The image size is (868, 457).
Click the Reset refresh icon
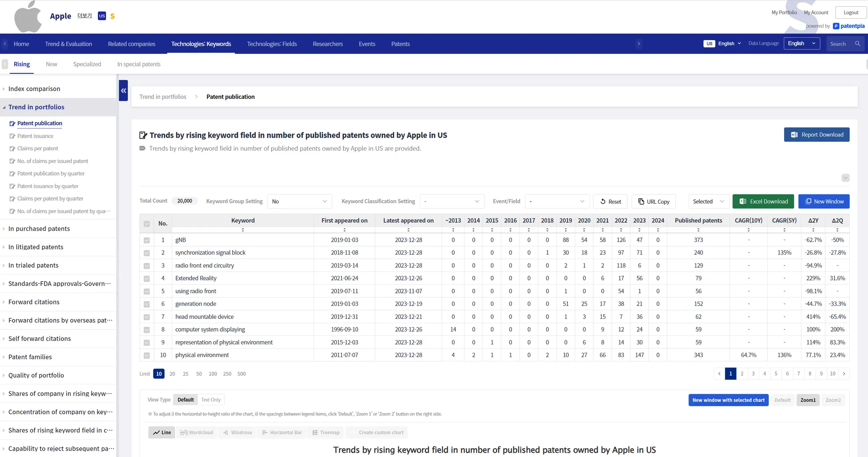603,202
